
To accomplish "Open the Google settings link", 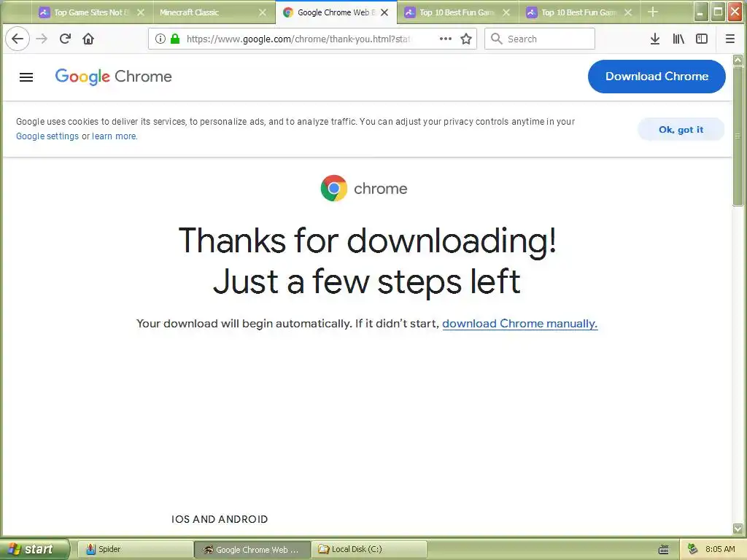I will click(x=47, y=136).
